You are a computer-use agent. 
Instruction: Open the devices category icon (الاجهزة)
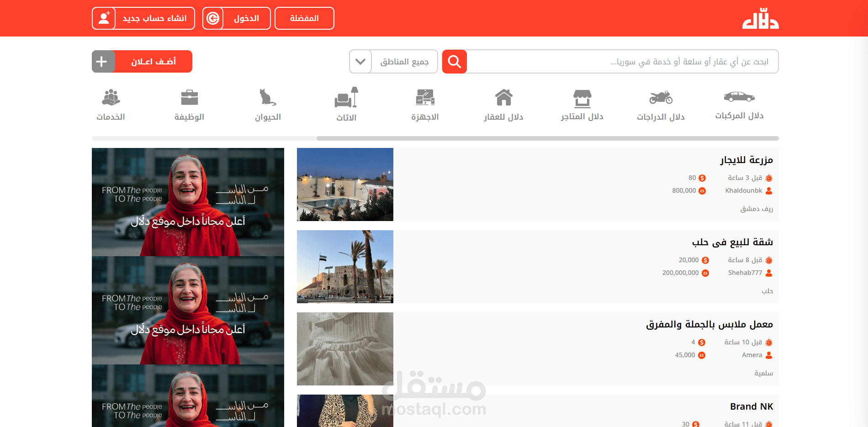pos(425,97)
